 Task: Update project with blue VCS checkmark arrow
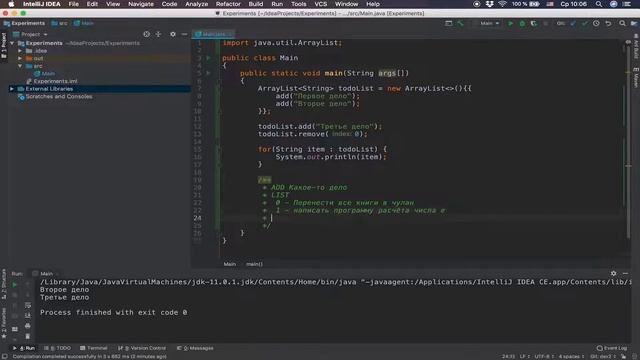[x=573, y=24]
